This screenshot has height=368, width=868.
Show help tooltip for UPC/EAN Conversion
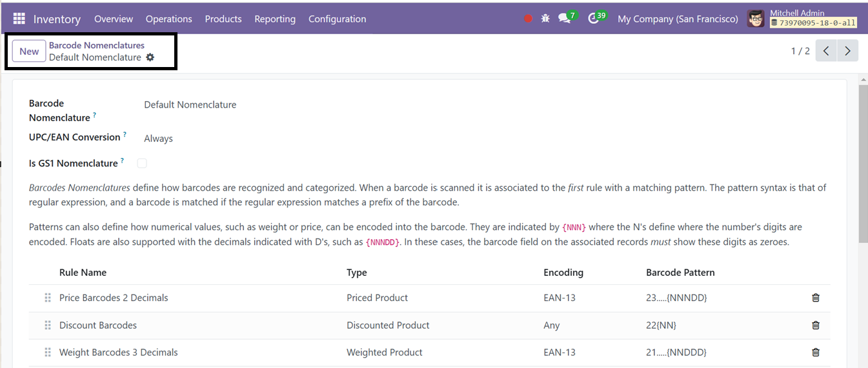point(125,135)
